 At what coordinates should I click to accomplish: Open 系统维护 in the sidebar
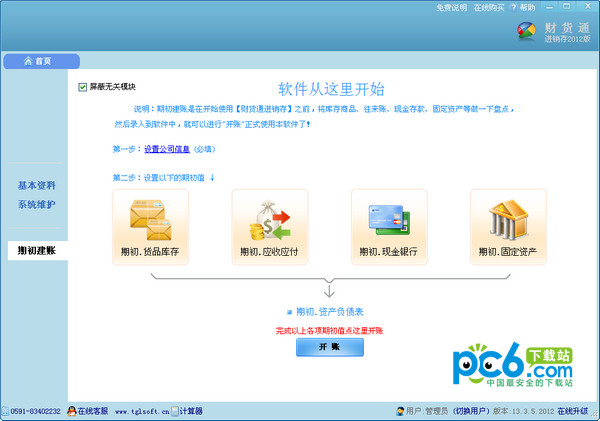pyautogui.click(x=37, y=204)
